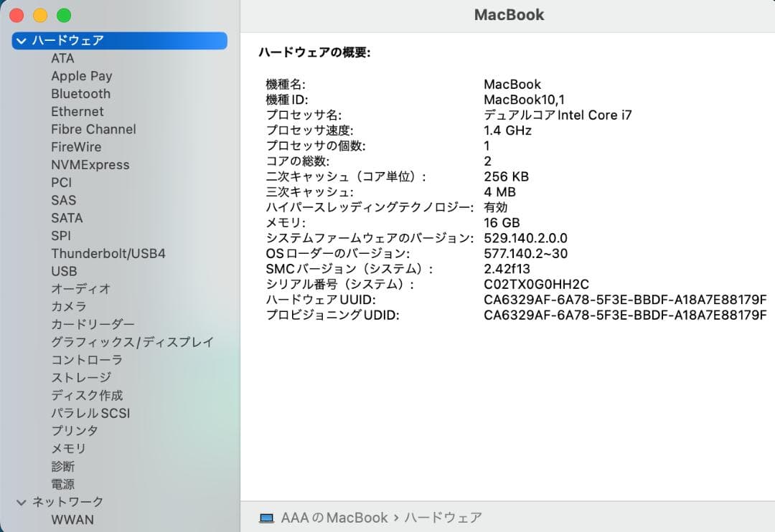Image resolution: width=775 pixels, height=532 pixels.
Task: Click the プロビジョニング UDID value
Action: click(625, 315)
